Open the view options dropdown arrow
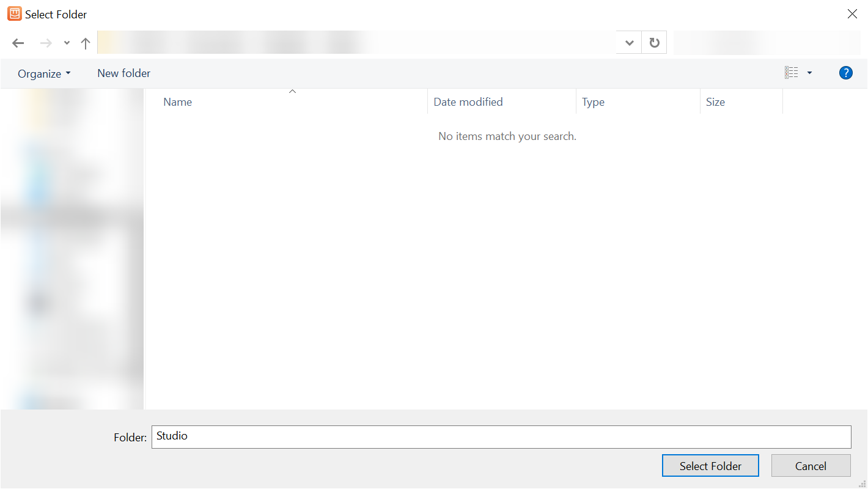Viewport: 868px width, 489px height. (809, 72)
